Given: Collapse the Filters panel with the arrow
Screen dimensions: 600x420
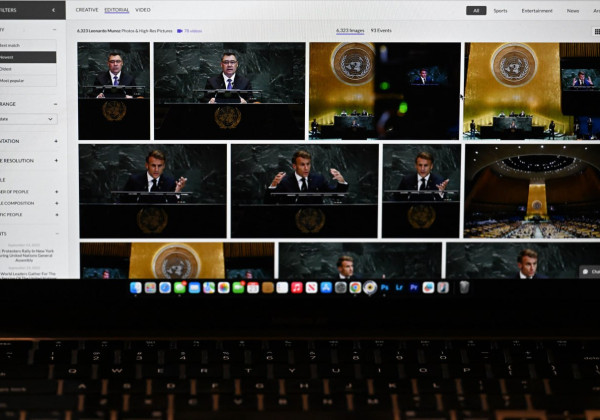Looking at the screenshot, I should coord(53,10).
